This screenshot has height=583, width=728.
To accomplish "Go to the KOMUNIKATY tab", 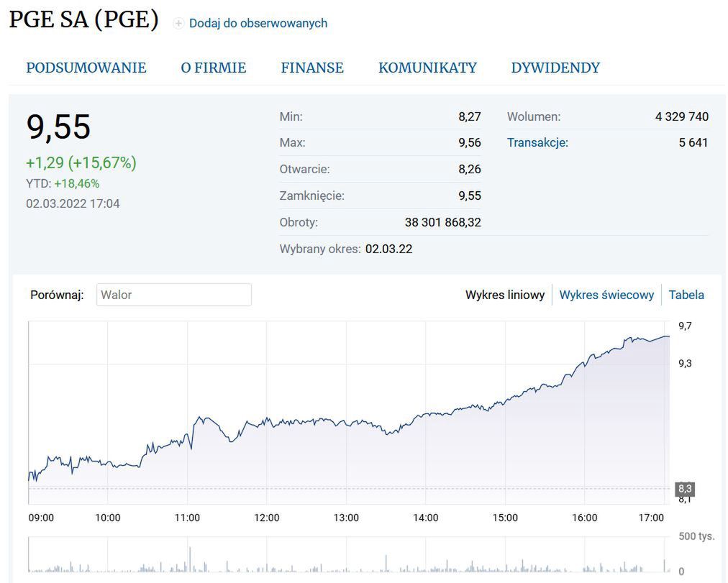I will pyautogui.click(x=427, y=68).
